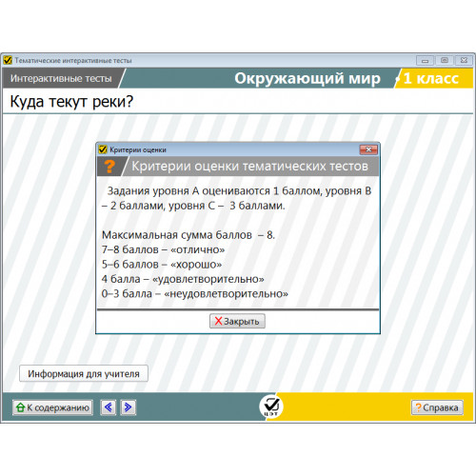Click the checkmark icon in the Критерии оценки title bar
The width and height of the screenshot is (476, 476).
click(103, 149)
